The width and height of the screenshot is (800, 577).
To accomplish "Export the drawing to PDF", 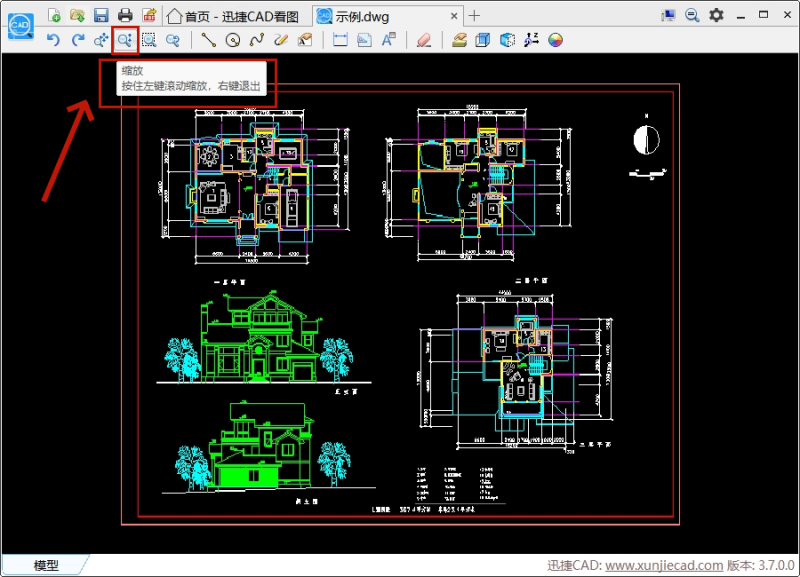I will (149, 15).
